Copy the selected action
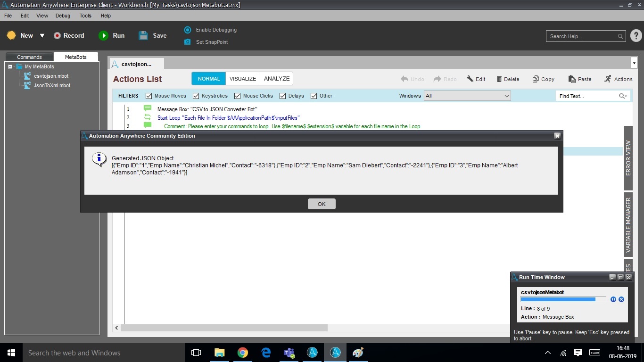 (x=543, y=79)
